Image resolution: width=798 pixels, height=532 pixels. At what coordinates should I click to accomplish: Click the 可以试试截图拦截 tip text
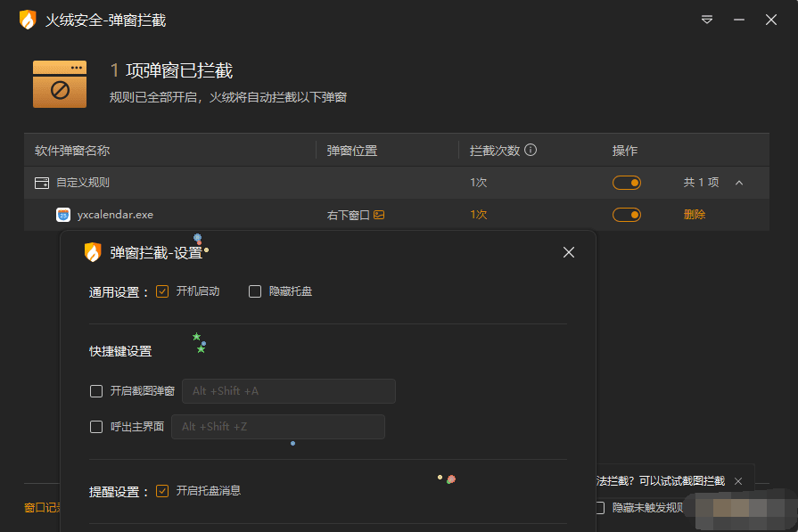coord(681,481)
